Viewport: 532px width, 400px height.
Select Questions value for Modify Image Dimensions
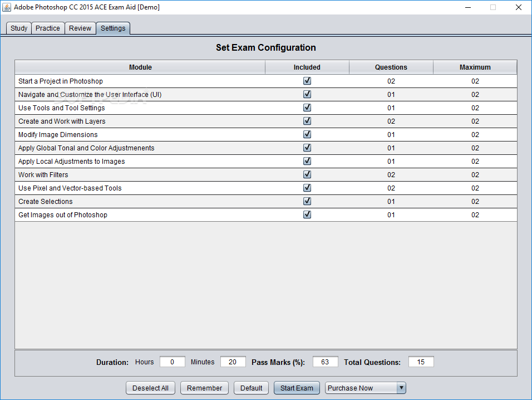[391, 134]
